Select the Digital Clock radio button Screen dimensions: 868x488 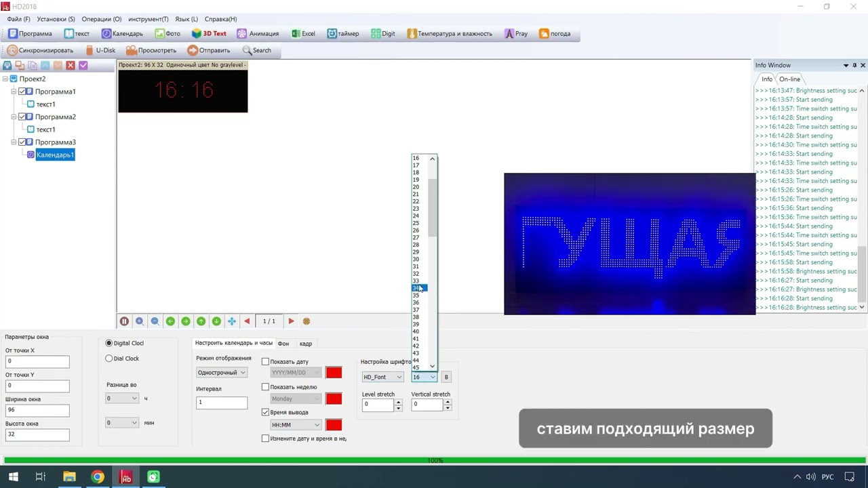click(x=109, y=344)
